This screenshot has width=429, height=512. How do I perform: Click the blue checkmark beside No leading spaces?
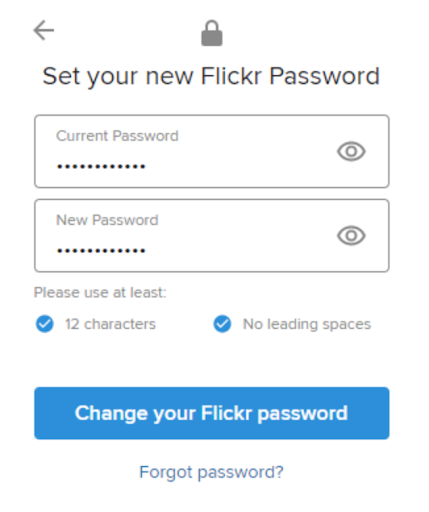(x=222, y=324)
